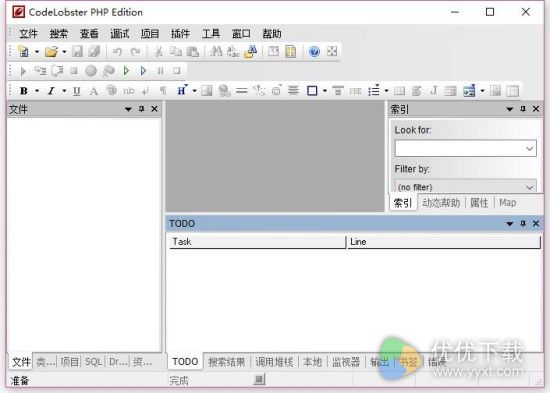The image size is (550, 393).
Task: Click the Find in Files icon
Action: [250, 52]
